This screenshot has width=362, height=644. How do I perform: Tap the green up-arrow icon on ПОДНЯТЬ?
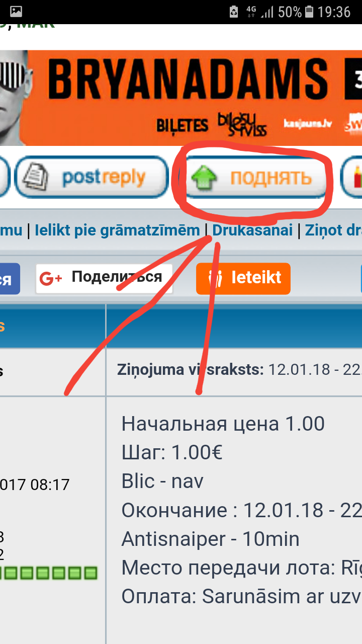[x=205, y=178]
